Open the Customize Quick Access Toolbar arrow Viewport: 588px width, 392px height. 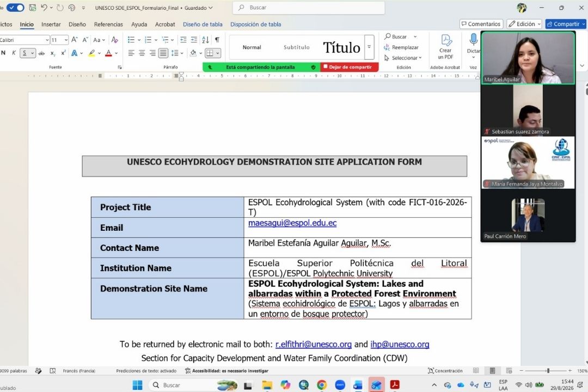pyautogui.click(x=83, y=8)
